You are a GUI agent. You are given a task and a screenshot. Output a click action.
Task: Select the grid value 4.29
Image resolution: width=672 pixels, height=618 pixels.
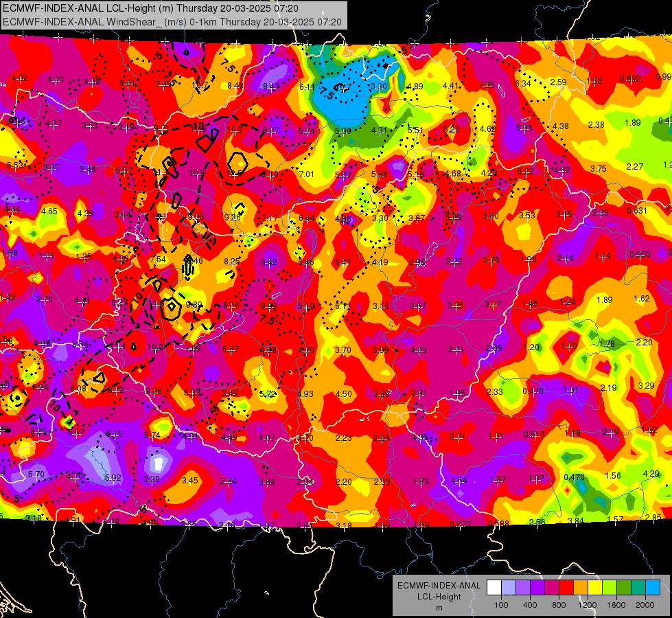click(x=651, y=474)
